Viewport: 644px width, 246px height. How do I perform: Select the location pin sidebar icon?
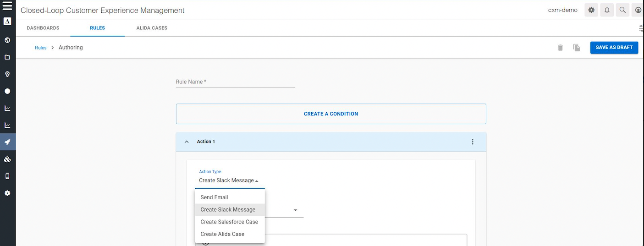coord(7,74)
